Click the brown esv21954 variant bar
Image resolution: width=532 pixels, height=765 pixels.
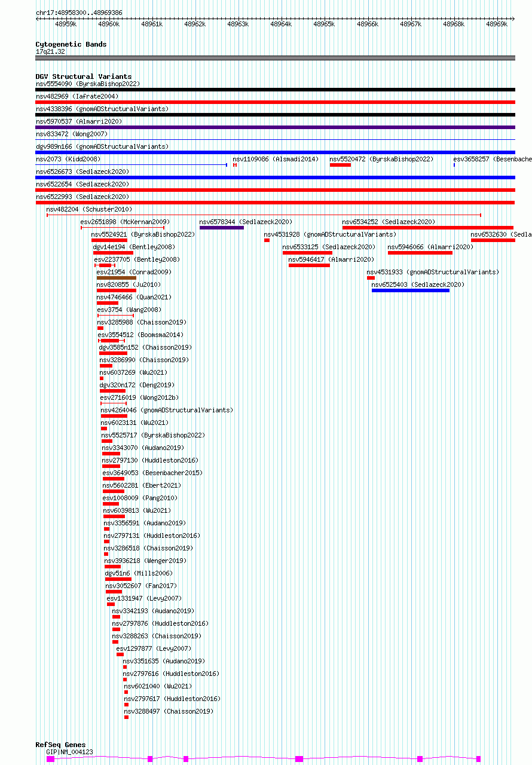coord(117,278)
